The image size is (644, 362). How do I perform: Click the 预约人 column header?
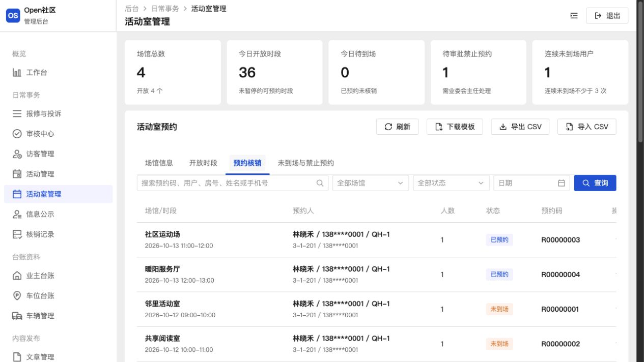pyautogui.click(x=303, y=210)
